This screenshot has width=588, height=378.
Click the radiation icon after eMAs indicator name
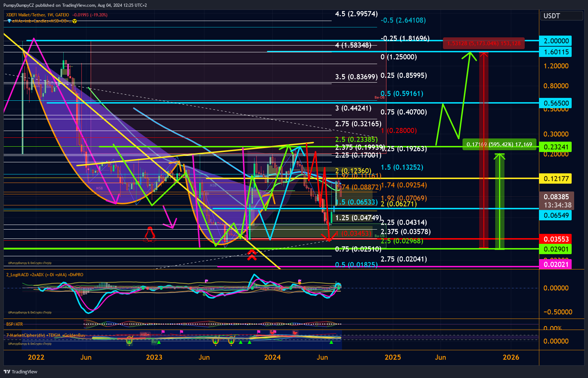75,21
